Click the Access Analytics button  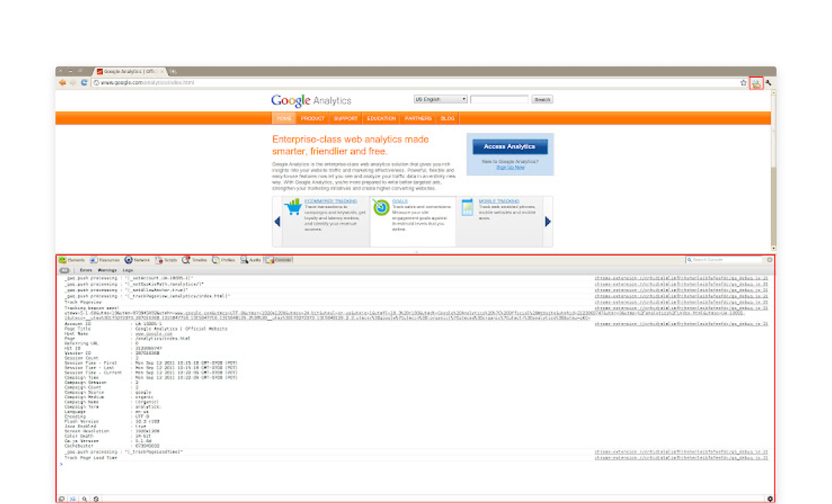[509, 146]
